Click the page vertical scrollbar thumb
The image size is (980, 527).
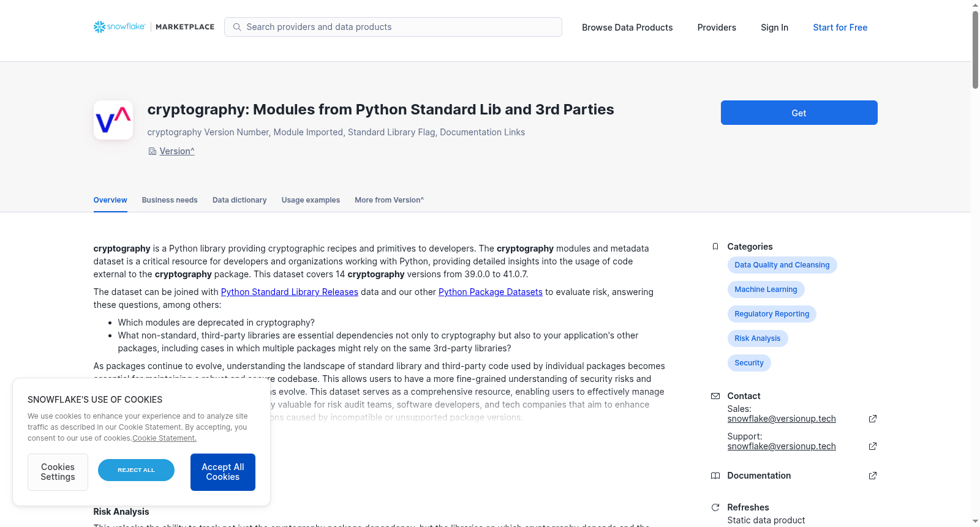[975, 49]
